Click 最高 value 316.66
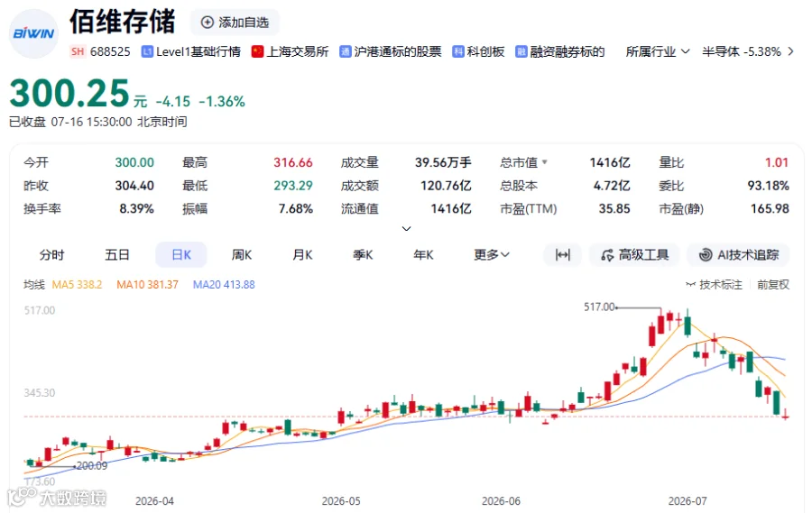812x513 pixels. 293,162
